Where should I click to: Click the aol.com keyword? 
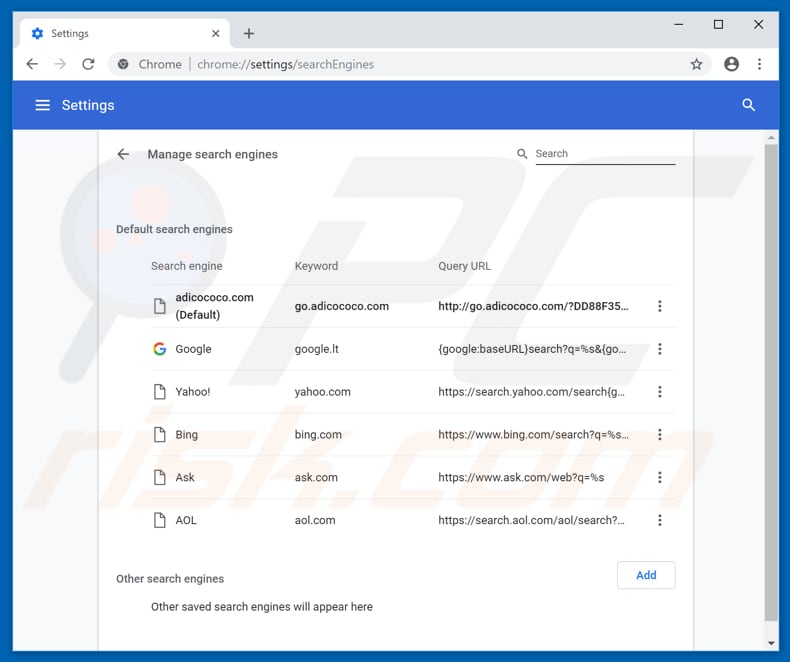pos(315,520)
